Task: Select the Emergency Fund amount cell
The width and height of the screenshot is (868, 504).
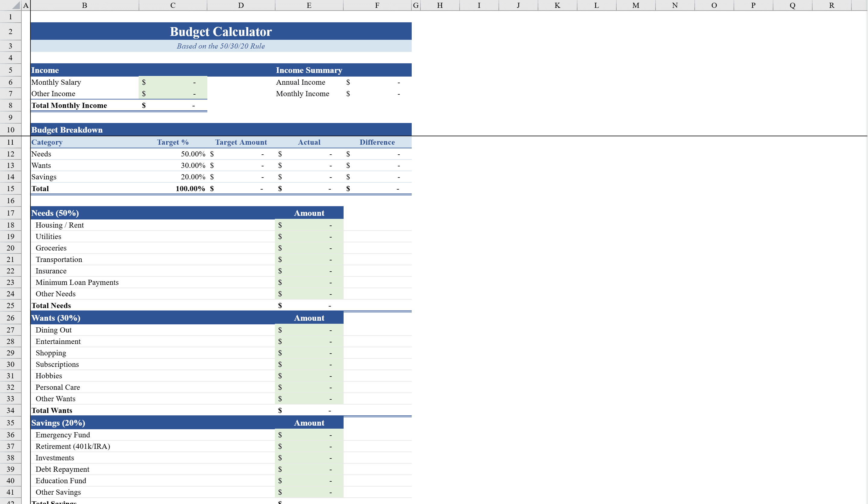Action: (x=309, y=435)
